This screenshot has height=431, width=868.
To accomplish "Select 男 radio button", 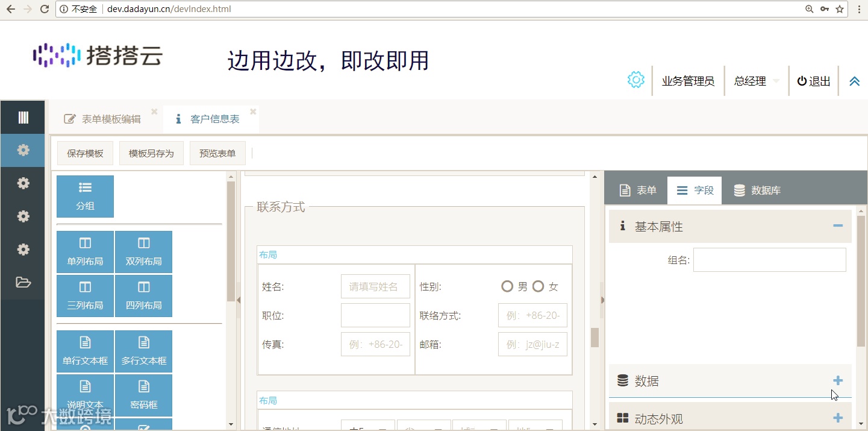I will click(507, 286).
